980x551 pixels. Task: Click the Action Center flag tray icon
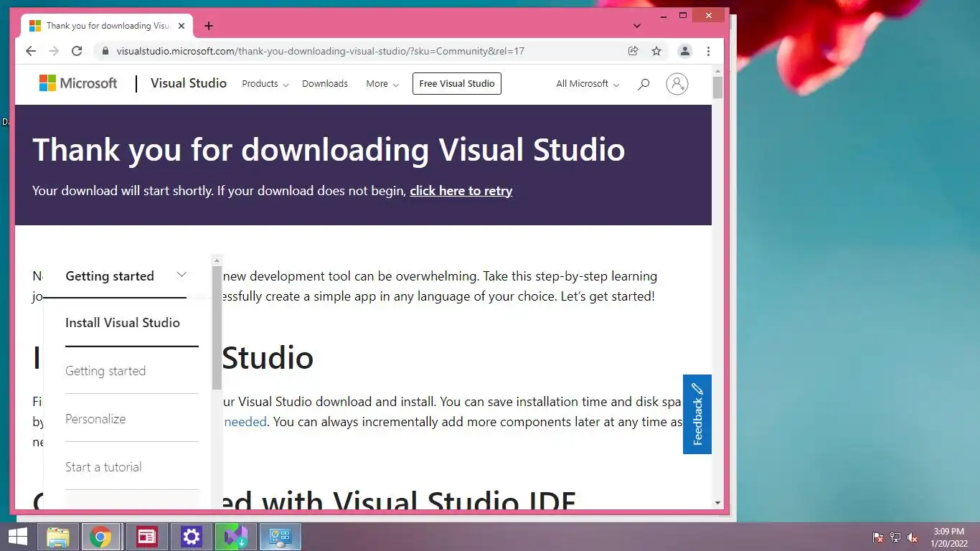click(877, 537)
